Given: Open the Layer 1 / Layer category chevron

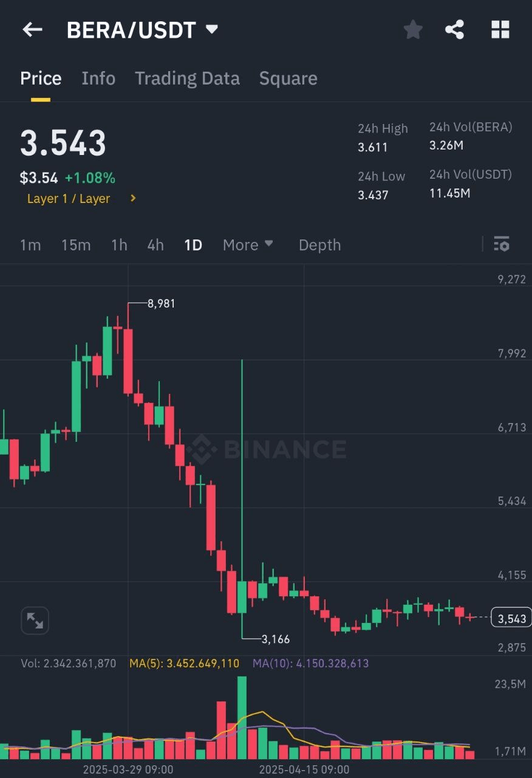Looking at the screenshot, I should coord(133,198).
